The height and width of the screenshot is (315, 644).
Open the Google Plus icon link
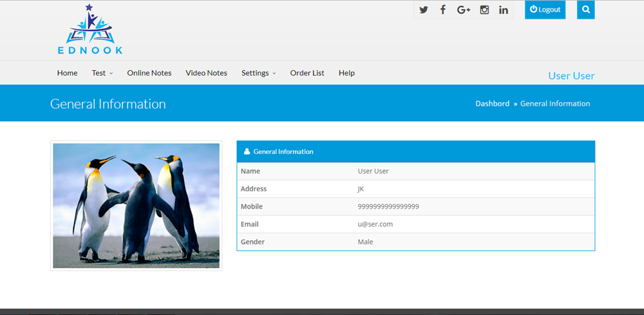point(464,10)
